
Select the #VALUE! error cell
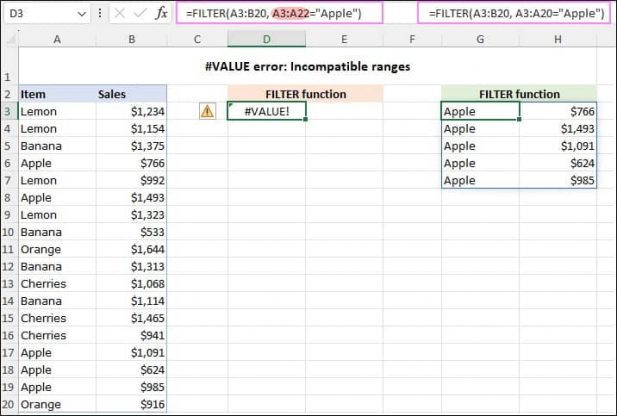[266, 111]
